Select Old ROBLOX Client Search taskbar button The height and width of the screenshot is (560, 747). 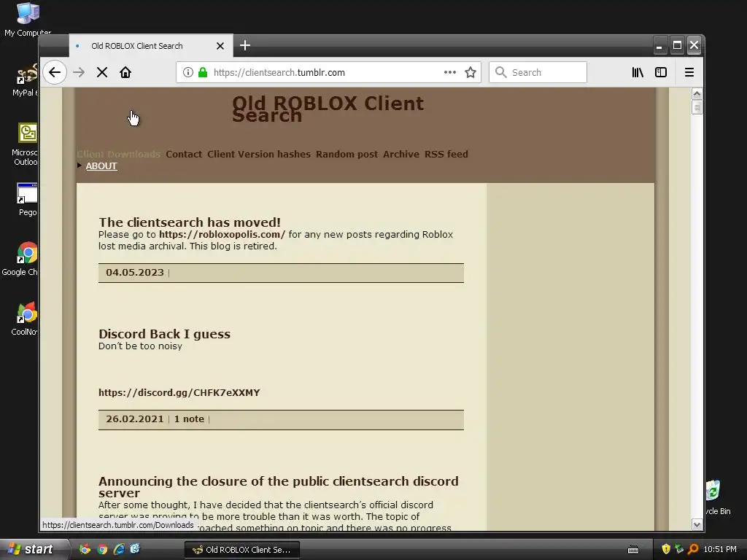(x=242, y=550)
